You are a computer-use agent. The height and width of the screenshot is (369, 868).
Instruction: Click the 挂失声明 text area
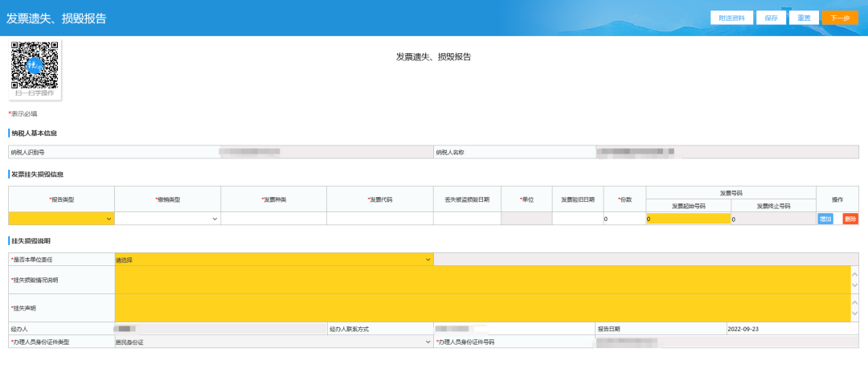click(x=482, y=308)
